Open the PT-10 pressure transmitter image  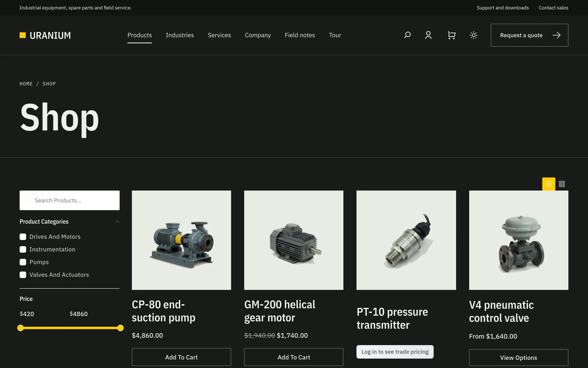406,240
